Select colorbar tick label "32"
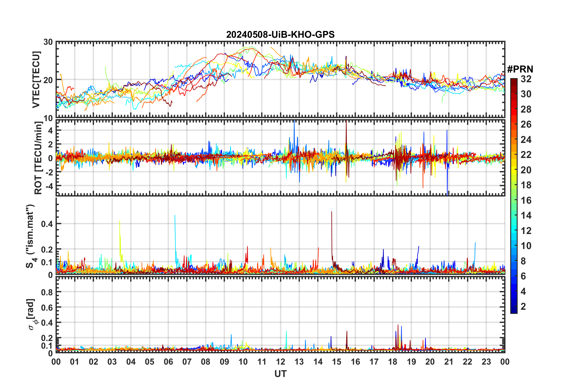 526,79
